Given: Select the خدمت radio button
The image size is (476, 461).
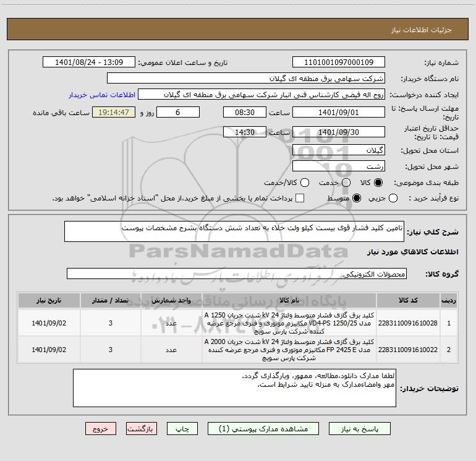Looking at the screenshot, I should coord(346,183).
